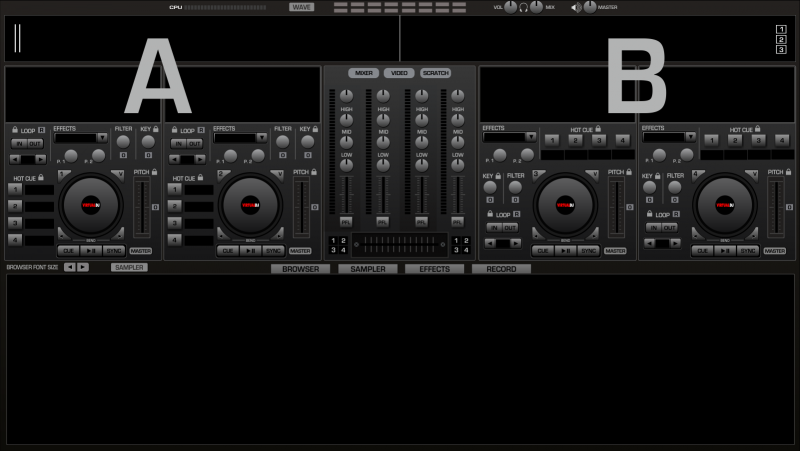Switch to the VIDEO mixer tab
Screen dimensions: 800x451
pos(399,73)
